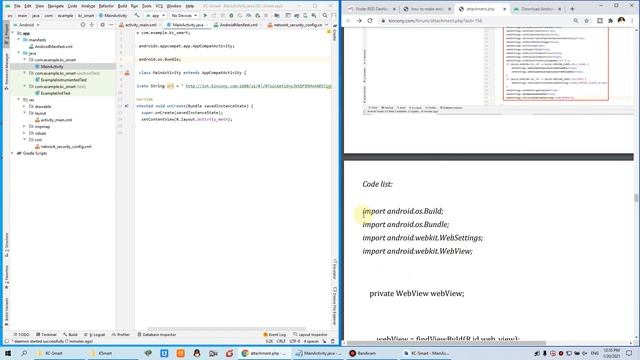The height and width of the screenshot is (360, 640).
Task: Click the Search Everywhere magnifier in toolbar
Action: click(x=325, y=16)
